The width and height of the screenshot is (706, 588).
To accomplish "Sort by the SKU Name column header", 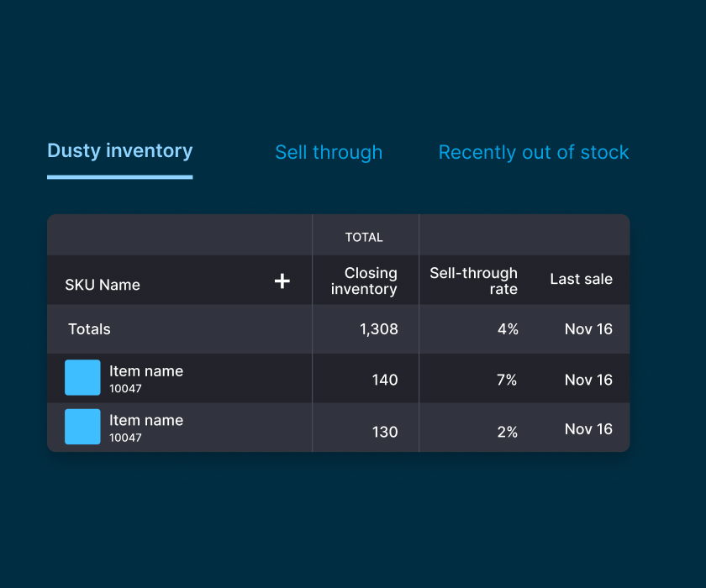I will point(103,285).
